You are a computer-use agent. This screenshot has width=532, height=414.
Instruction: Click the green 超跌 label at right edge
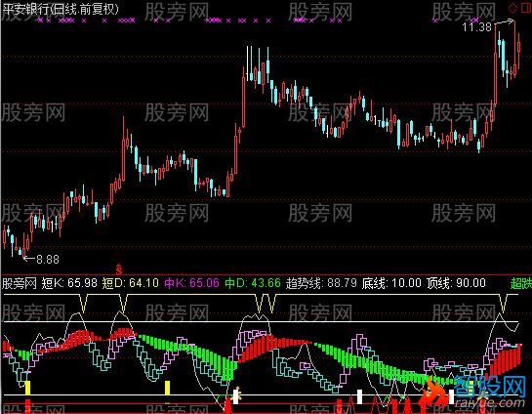click(x=521, y=283)
